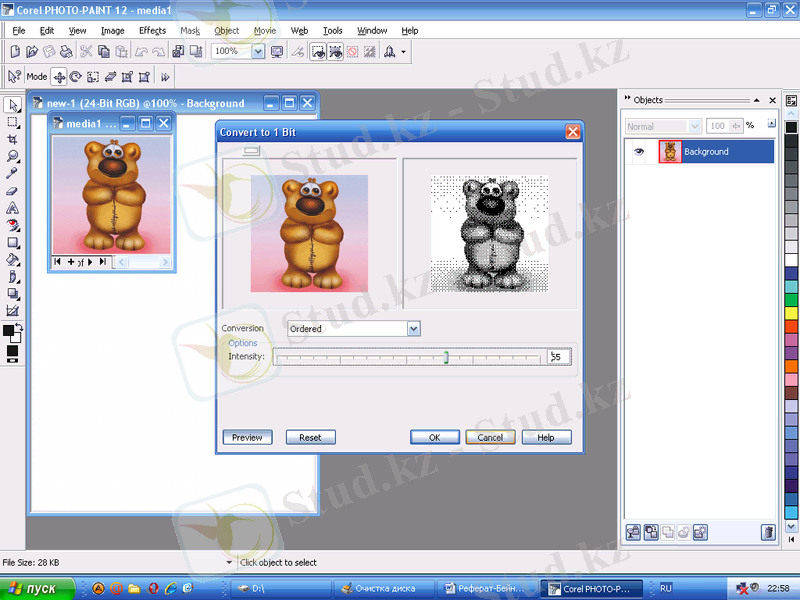The height and width of the screenshot is (600, 800).
Task: Confirm conversion with the OK button
Action: (x=435, y=437)
